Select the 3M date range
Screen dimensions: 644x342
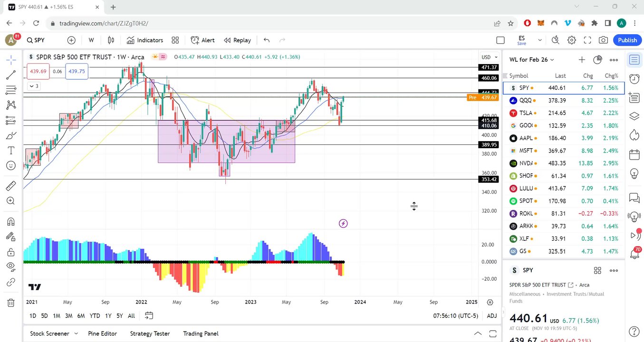(68, 316)
